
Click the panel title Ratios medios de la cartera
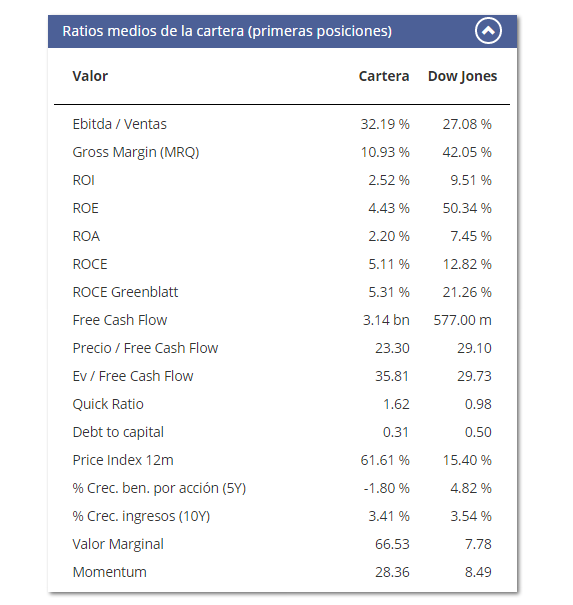tap(227, 31)
